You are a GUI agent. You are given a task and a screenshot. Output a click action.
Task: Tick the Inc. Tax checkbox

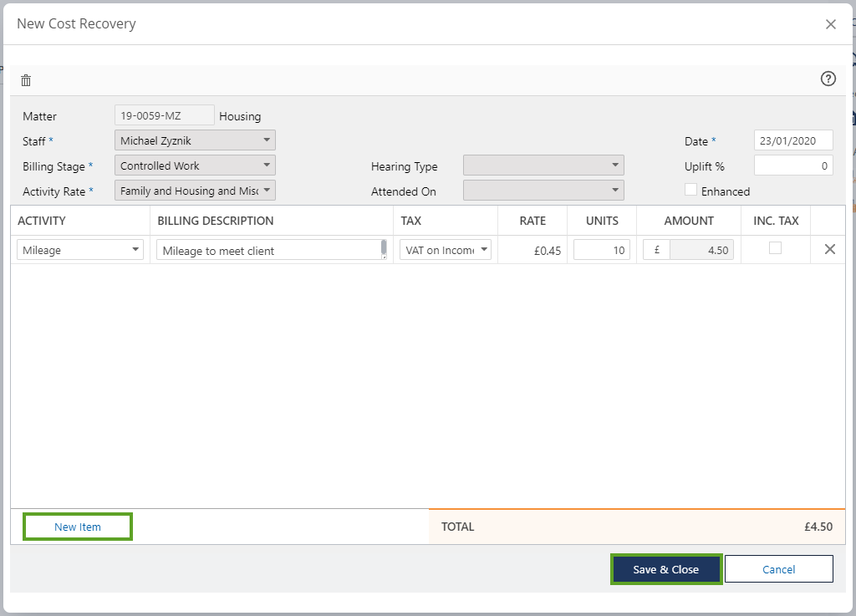(775, 248)
